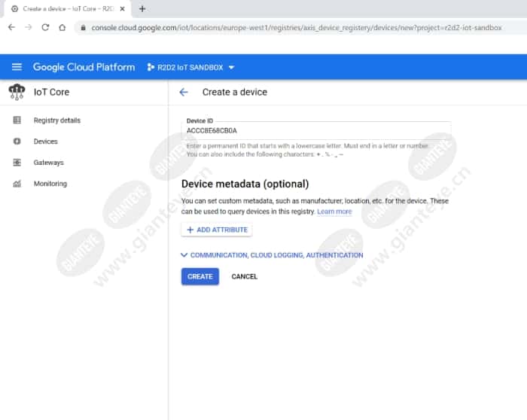Image resolution: width=527 pixels, height=420 pixels.
Task: Click the IoT Core cloud icon
Action: (17, 92)
